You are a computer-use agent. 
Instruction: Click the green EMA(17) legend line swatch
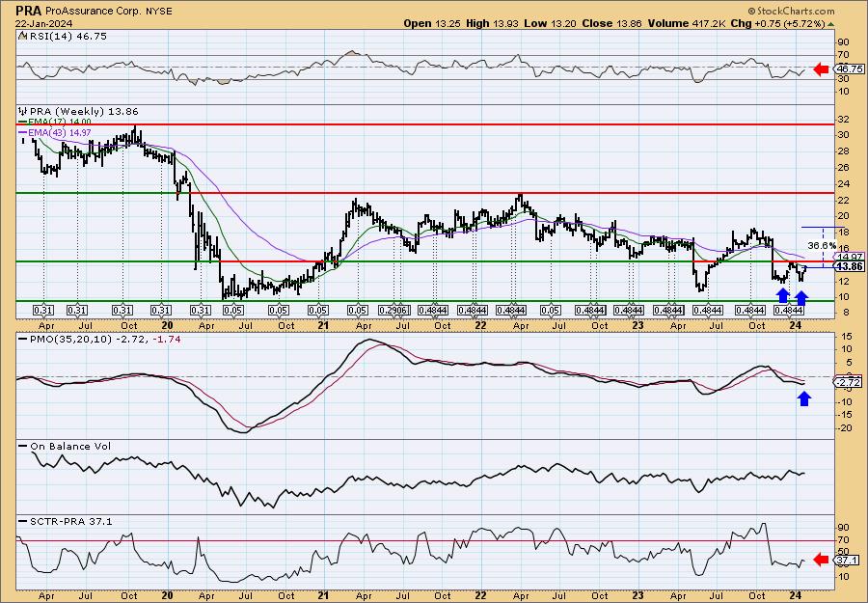(23, 122)
